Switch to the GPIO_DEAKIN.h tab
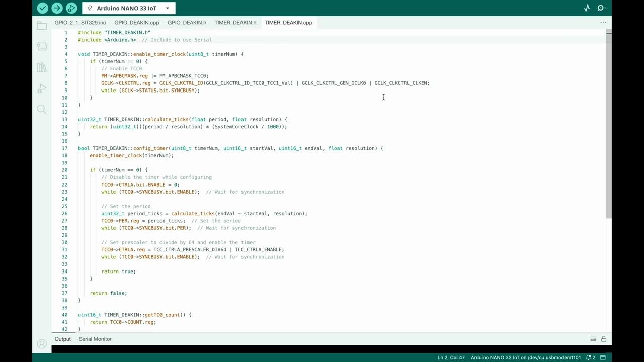The width and height of the screenshot is (644, 362). [187, 23]
